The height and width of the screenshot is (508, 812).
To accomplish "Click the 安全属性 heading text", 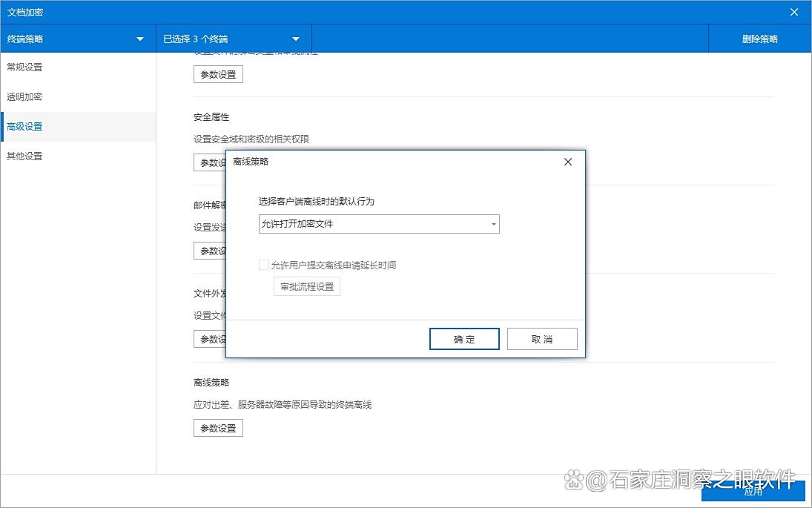I will coord(211,117).
